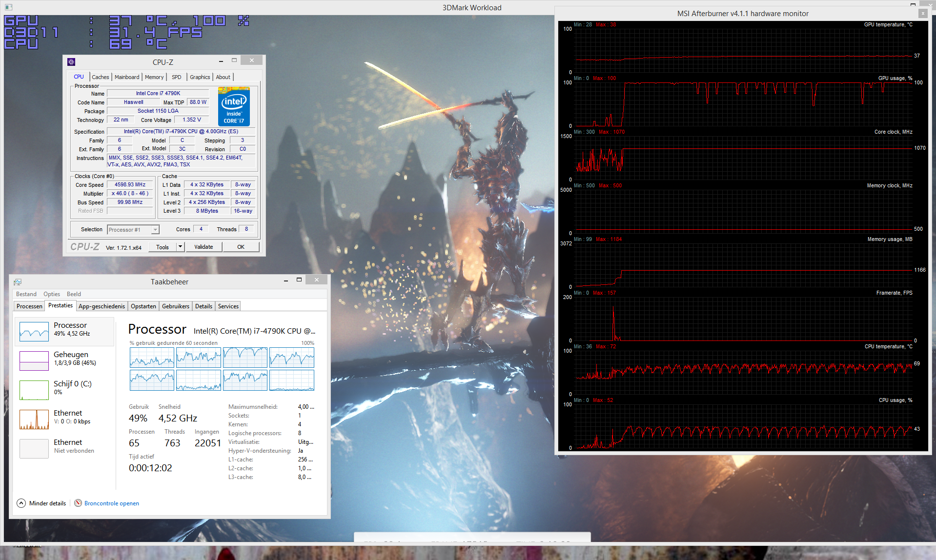The height and width of the screenshot is (560, 936).
Task: Click the Multiplier value x 46.0
Action: [x=130, y=194]
